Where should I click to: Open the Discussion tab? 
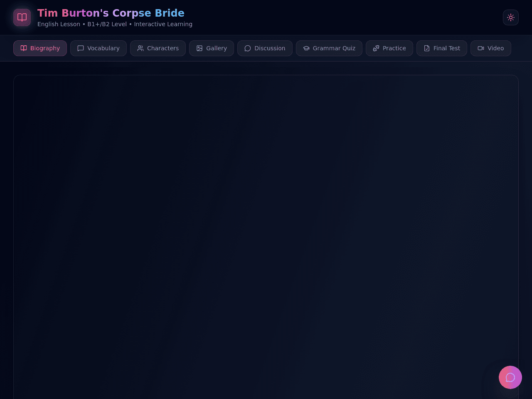coord(265,48)
